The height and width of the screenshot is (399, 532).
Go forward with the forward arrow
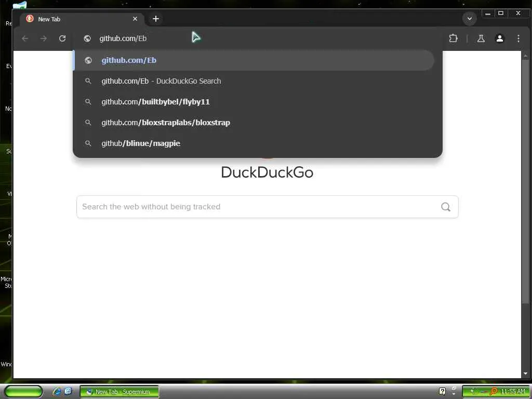tap(44, 38)
